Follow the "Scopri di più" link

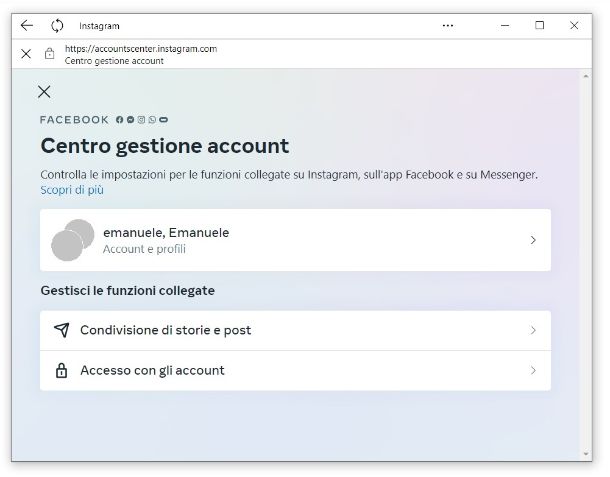(72, 189)
